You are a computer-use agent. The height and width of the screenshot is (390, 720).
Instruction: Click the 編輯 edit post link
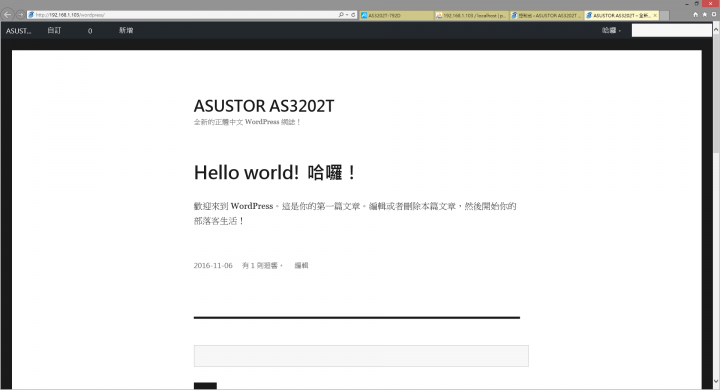301,266
